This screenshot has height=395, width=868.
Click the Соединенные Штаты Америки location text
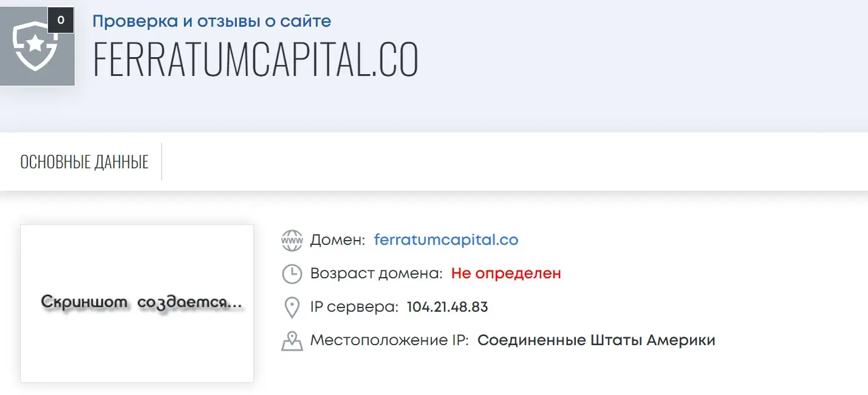tap(596, 340)
